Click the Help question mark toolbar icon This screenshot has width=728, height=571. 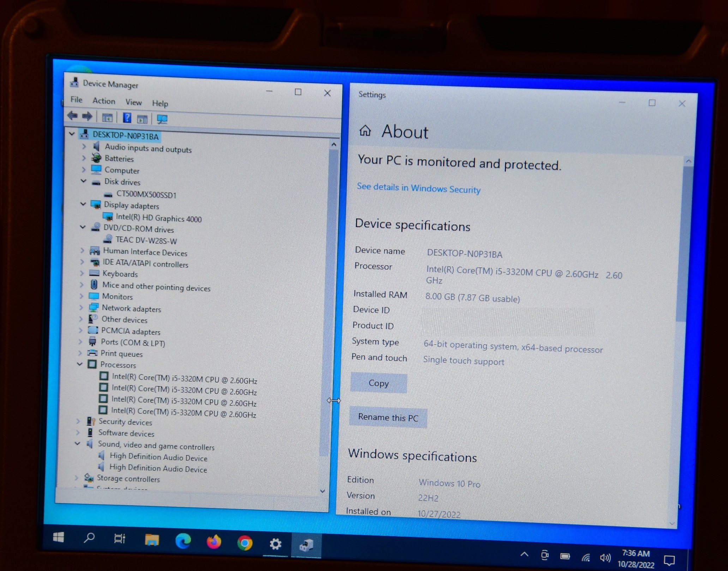127,117
